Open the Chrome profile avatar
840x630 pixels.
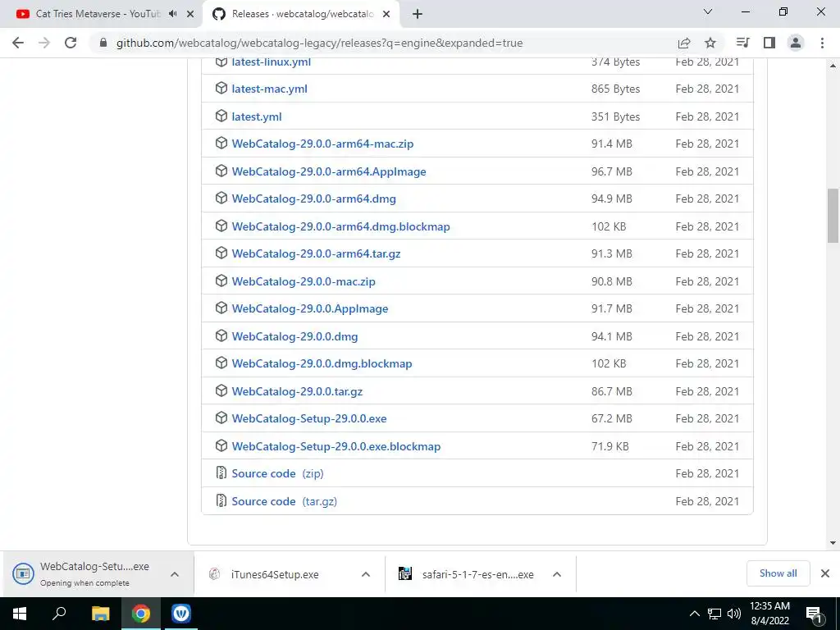(x=796, y=43)
